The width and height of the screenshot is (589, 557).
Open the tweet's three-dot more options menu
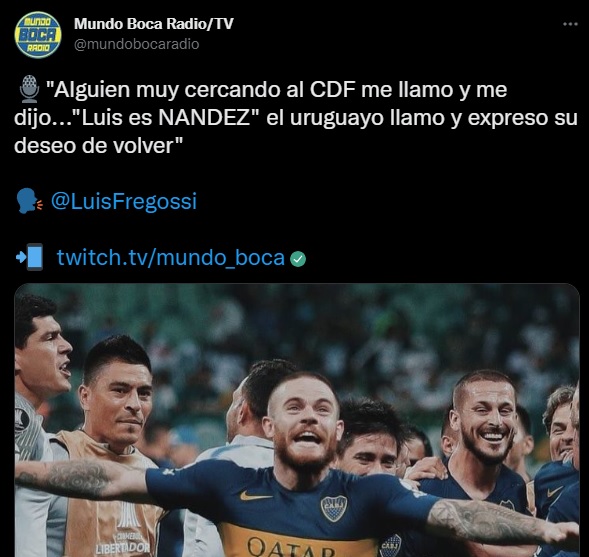pyautogui.click(x=570, y=24)
